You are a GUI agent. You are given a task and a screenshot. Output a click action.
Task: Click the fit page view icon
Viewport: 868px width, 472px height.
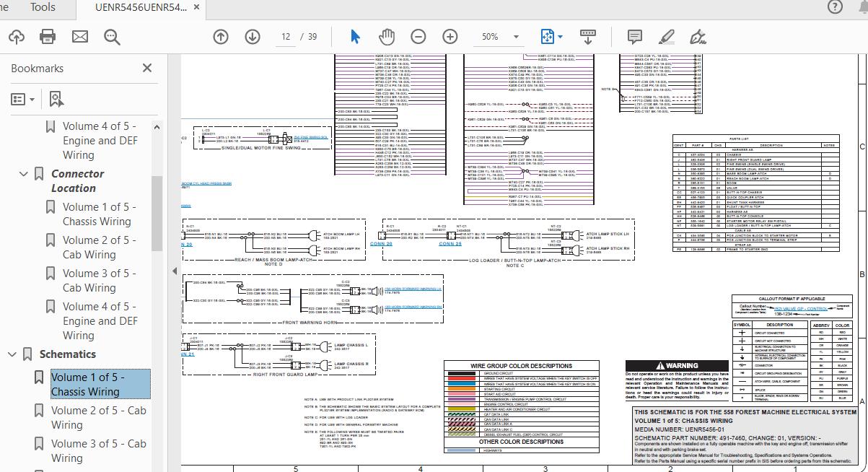547,37
